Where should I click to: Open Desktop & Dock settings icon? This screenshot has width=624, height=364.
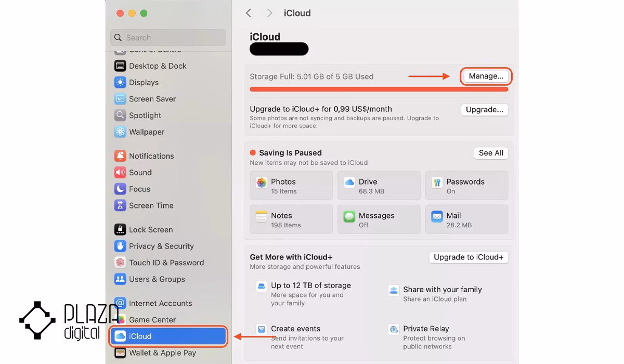[120, 66]
